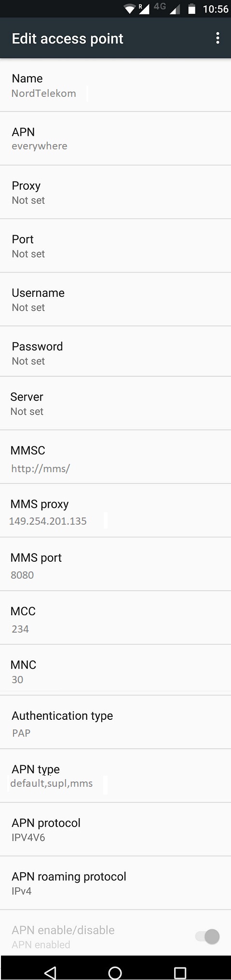Viewport: 231px width, 980px height.
Task: Open the Proxy setting
Action: (115, 192)
